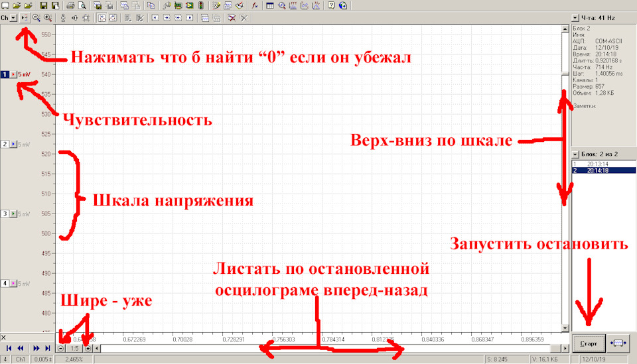Click the horizontal fit arrows button beside Старт
The height and width of the screenshot is (364, 637).
coord(618,343)
